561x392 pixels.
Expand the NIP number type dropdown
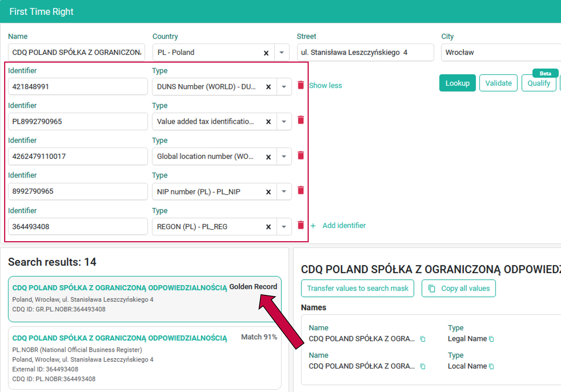(x=284, y=192)
